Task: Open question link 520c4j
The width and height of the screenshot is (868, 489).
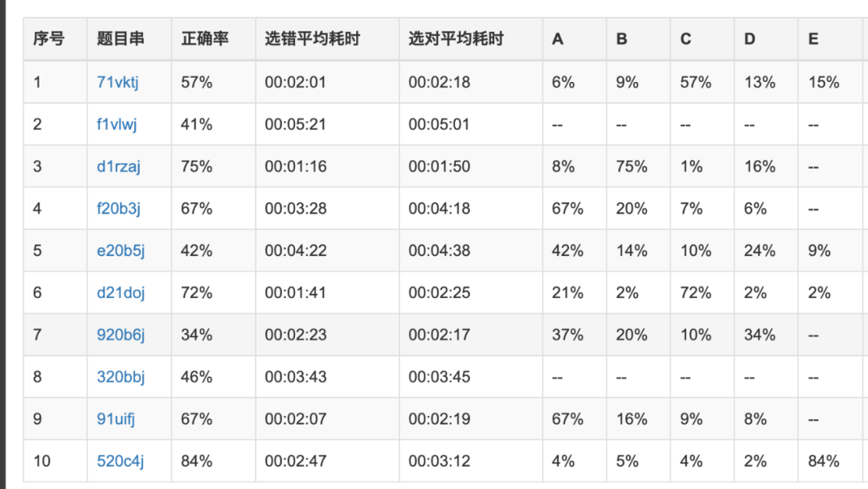Action: tap(119, 461)
